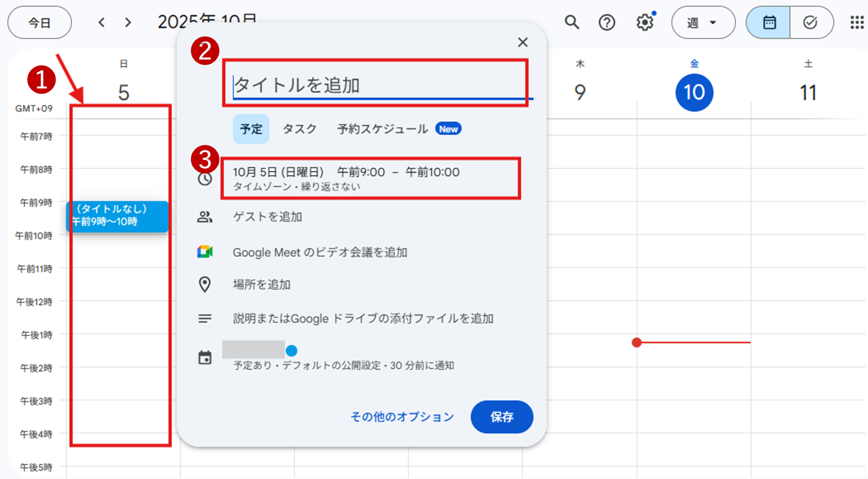
Task: Select the 予約スケジュール tab
Action: coord(382,129)
